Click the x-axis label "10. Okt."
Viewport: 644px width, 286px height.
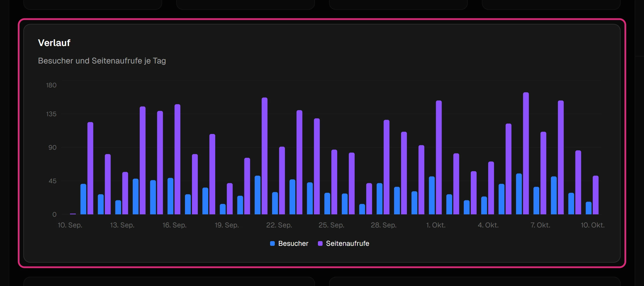click(x=593, y=225)
